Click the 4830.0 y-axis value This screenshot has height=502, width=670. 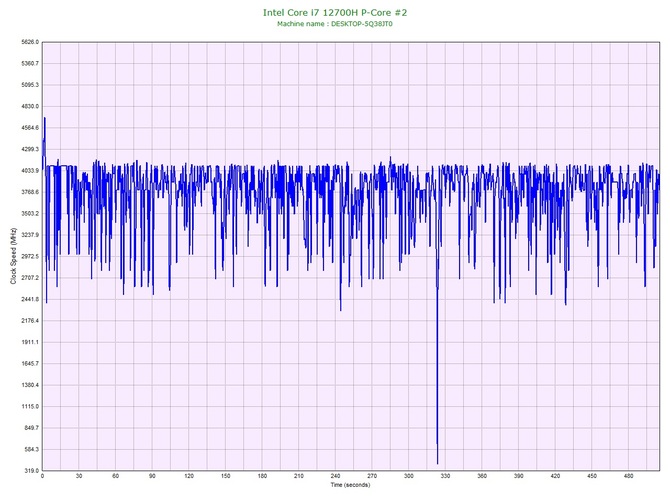[30, 106]
